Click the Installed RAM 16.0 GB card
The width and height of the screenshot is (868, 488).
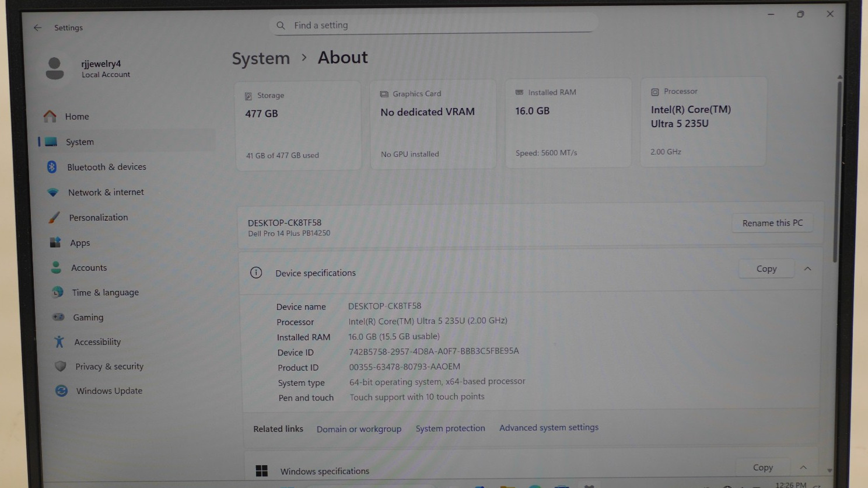click(568, 123)
